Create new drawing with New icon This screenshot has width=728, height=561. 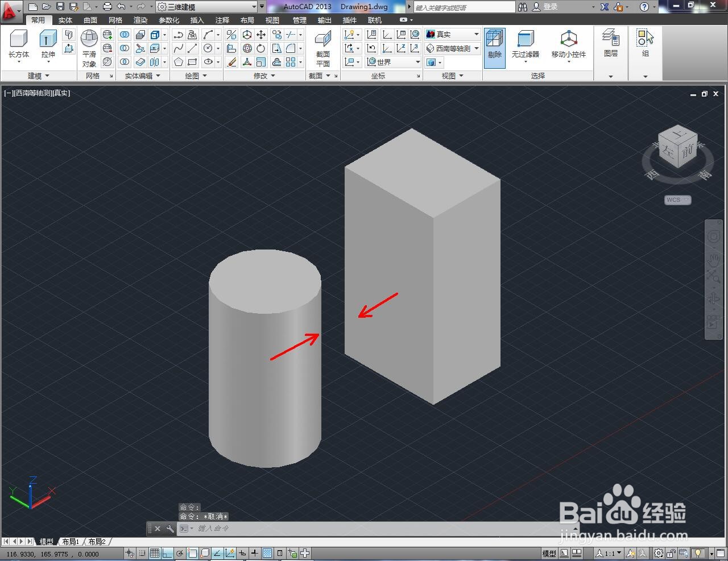pyautogui.click(x=33, y=7)
